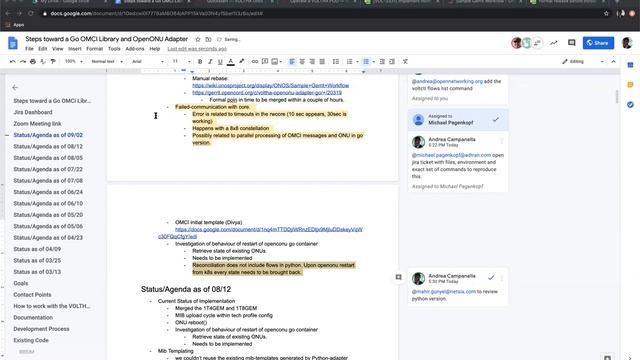This screenshot has height=360, width=640.
Task: Open the gerrit.opencord.org link
Action: click(x=267, y=93)
